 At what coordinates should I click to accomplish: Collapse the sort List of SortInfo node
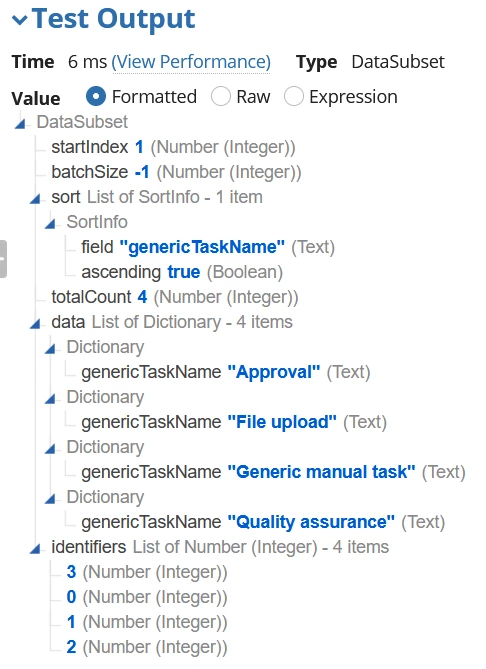pos(35,198)
